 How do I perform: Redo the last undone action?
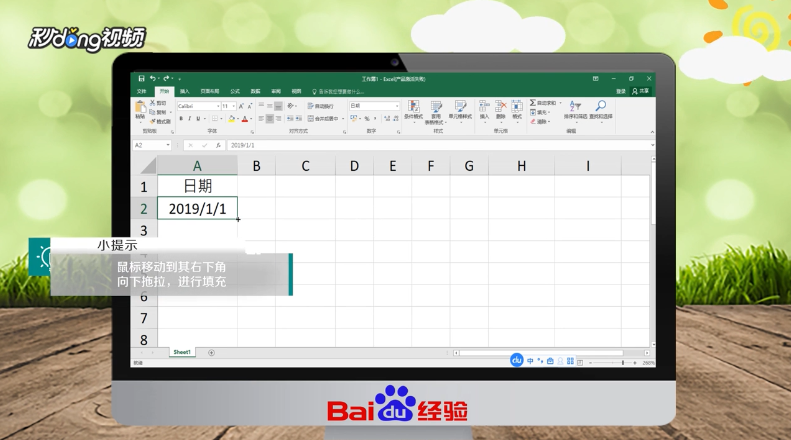tap(166, 79)
